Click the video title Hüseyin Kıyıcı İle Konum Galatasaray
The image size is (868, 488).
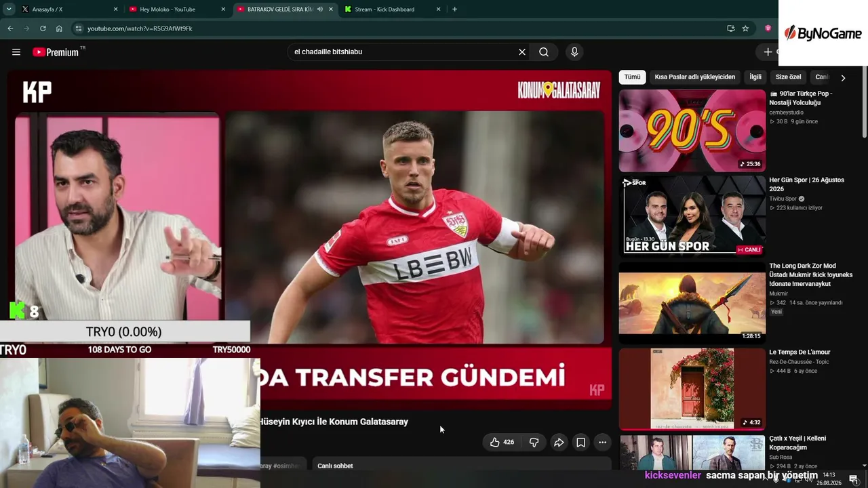point(334,422)
